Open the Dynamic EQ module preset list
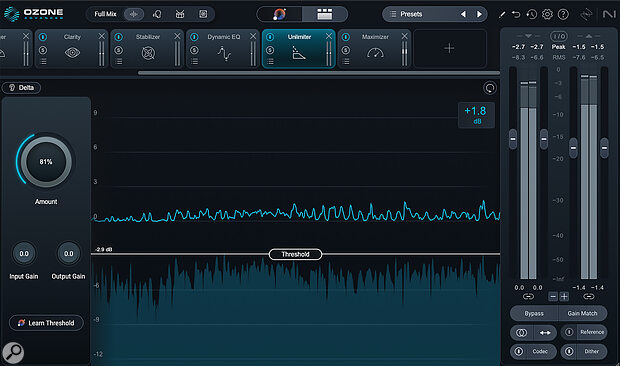This screenshot has width=620, height=366. click(x=194, y=61)
